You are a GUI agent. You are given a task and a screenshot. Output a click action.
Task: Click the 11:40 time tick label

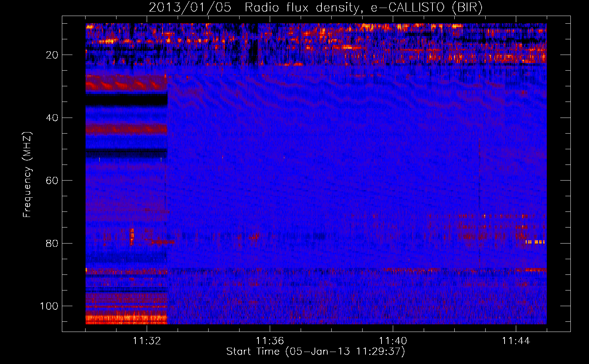click(393, 341)
